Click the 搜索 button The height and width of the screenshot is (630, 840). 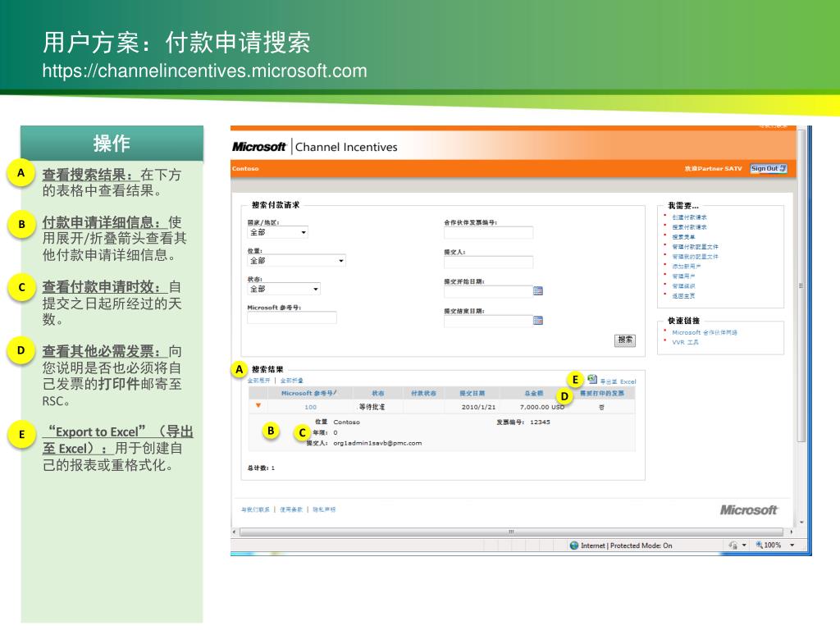tap(624, 340)
